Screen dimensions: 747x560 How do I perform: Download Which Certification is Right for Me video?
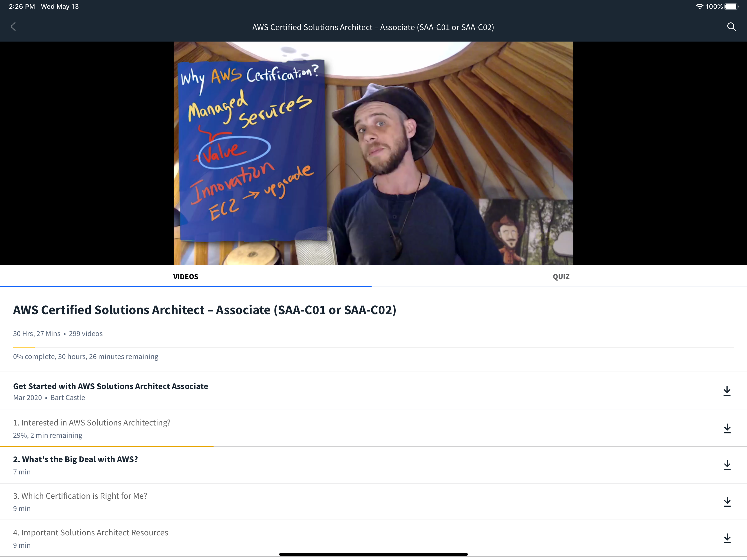[727, 501]
